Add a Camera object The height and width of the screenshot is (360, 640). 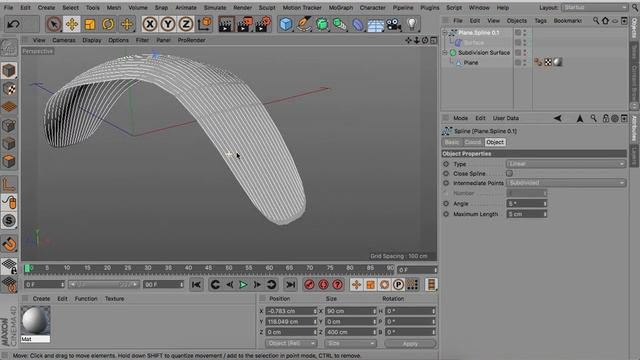393,24
